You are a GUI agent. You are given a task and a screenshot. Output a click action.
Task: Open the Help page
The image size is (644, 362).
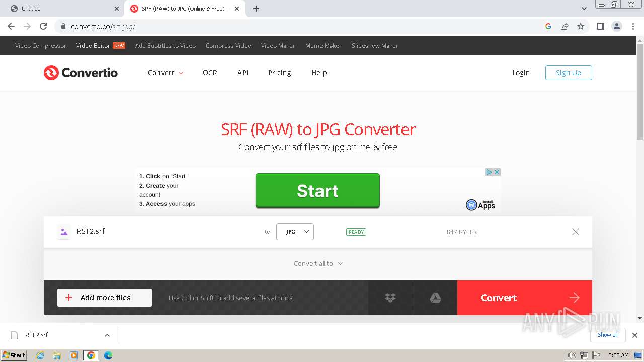(x=319, y=73)
